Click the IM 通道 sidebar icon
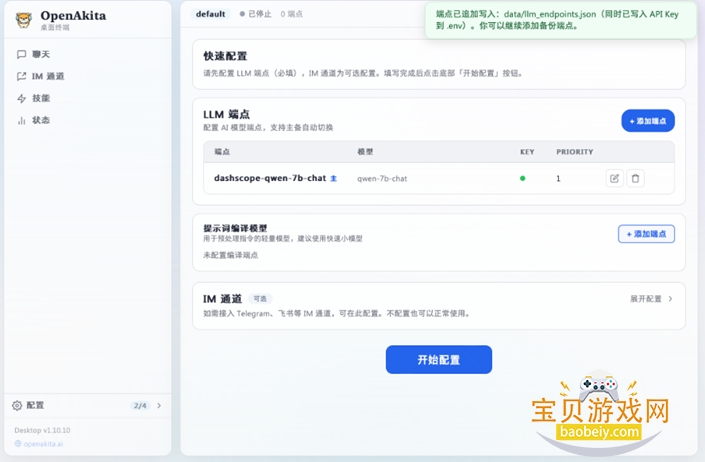Screen dimensions: 705x462 [x=22, y=76]
